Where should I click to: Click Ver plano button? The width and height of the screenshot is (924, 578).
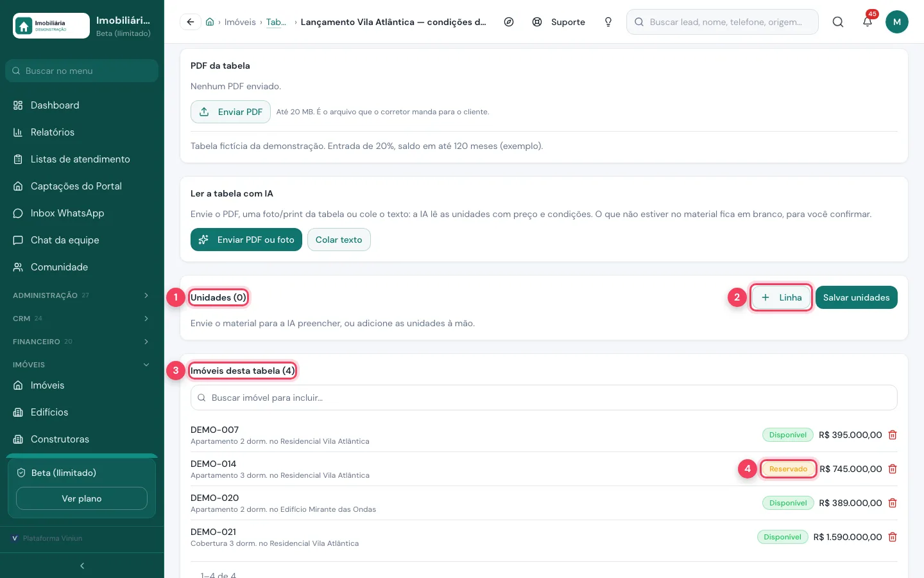coord(81,498)
